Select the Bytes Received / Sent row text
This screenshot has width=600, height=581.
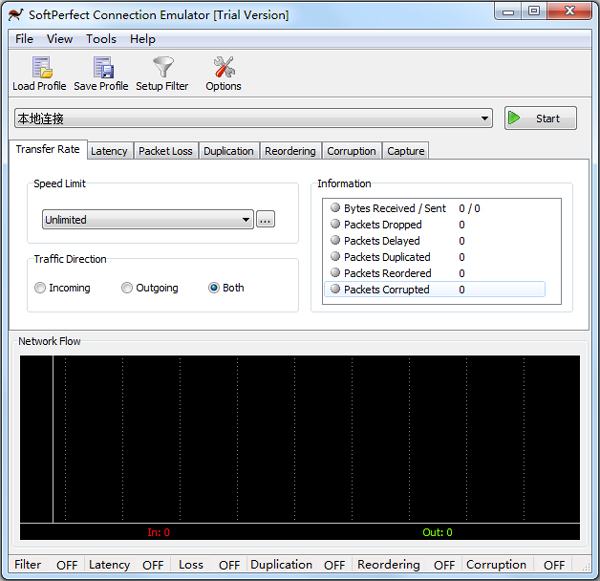click(x=395, y=208)
